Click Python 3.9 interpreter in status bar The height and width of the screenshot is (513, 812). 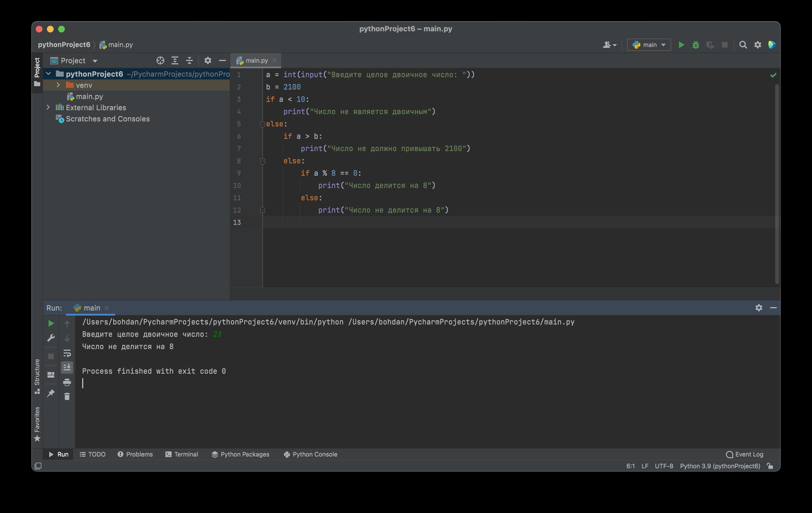pyautogui.click(x=720, y=466)
